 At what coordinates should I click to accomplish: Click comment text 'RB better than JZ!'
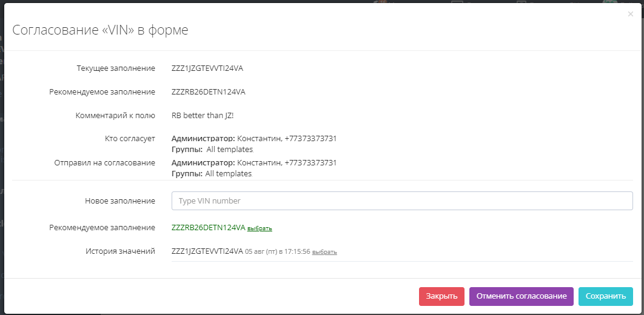203,115
